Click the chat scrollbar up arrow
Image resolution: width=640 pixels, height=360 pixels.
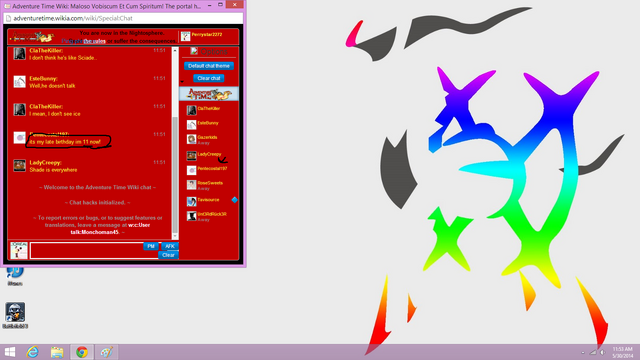pos(175,51)
